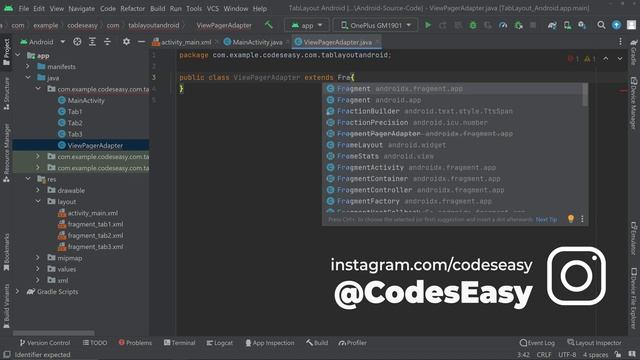The height and width of the screenshot is (360, 640).
Task: Click the Stop app icon in toolbar
Action: pos(533,25)
